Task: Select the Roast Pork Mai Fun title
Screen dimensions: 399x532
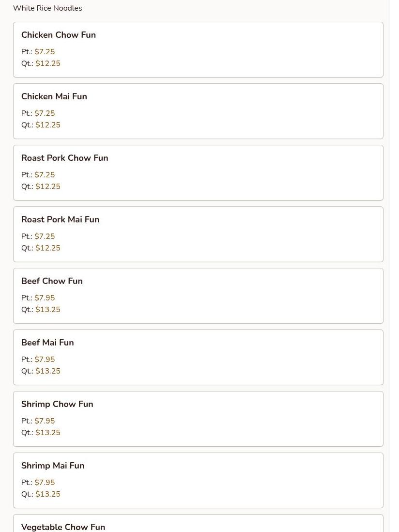Action: pyautogui.click(x=60, y=219)
